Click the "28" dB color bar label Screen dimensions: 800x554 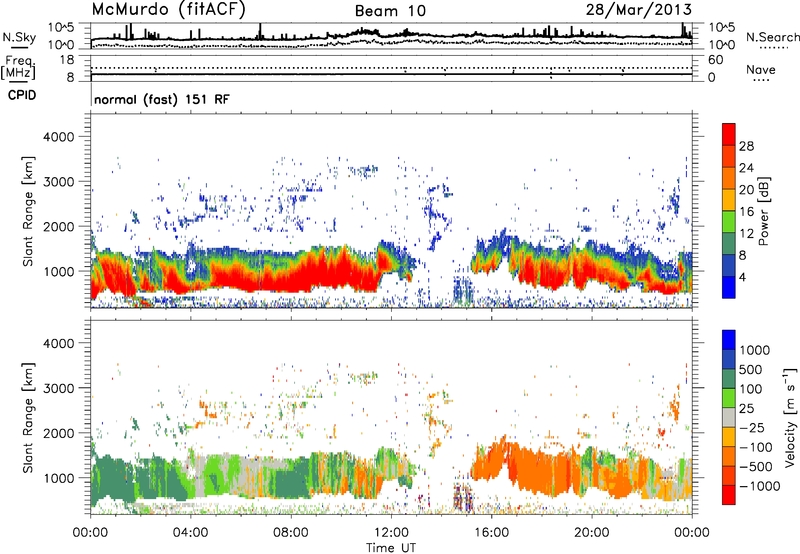point(746,146)
